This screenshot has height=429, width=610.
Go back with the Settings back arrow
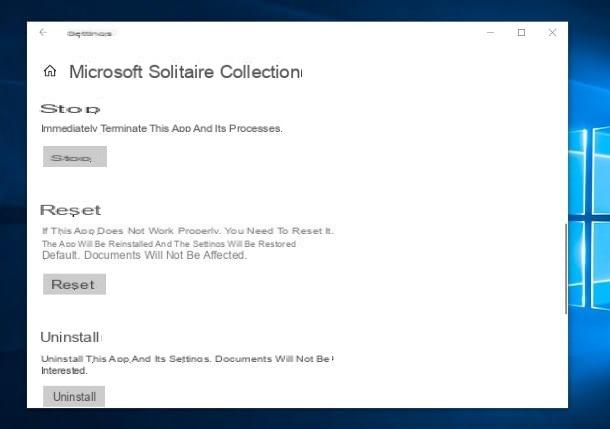pyautogui.click(x=43, y=33)
